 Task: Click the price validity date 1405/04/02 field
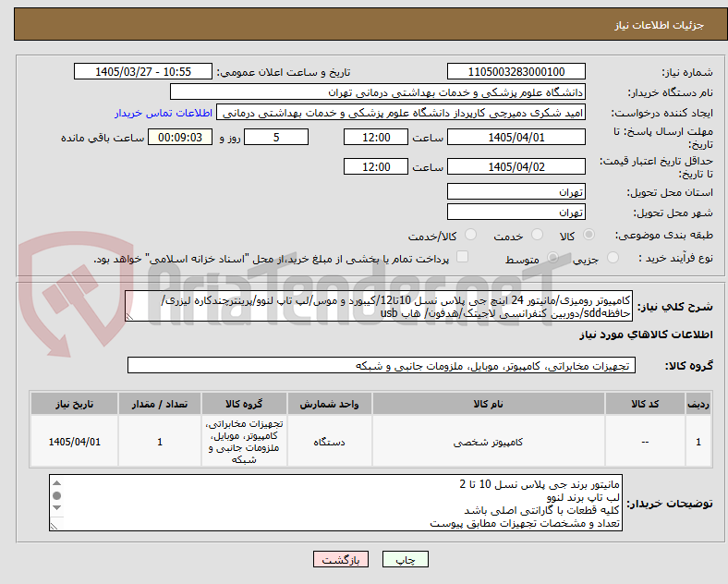coord(516,166)
